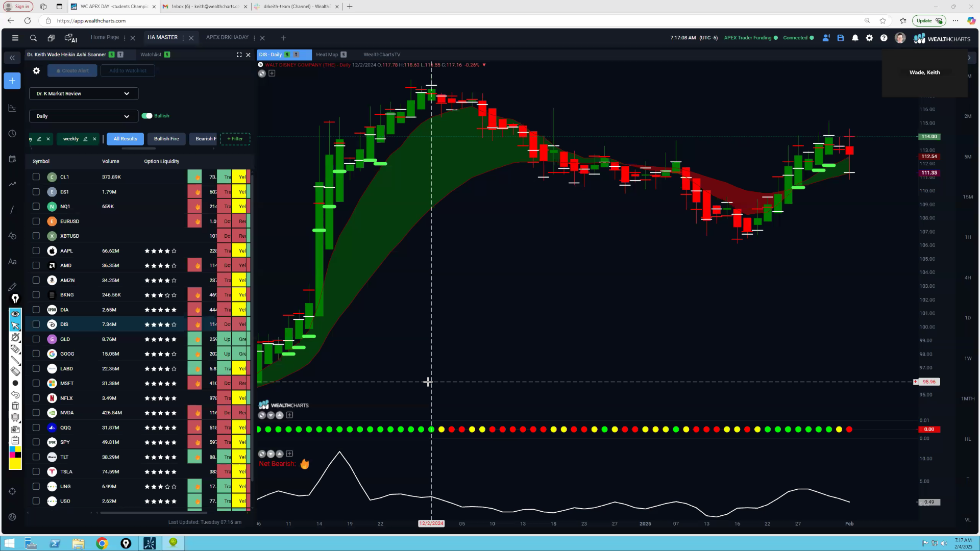
Task: Click the add indicator plus icon above the chart
Action: (272, 73)
